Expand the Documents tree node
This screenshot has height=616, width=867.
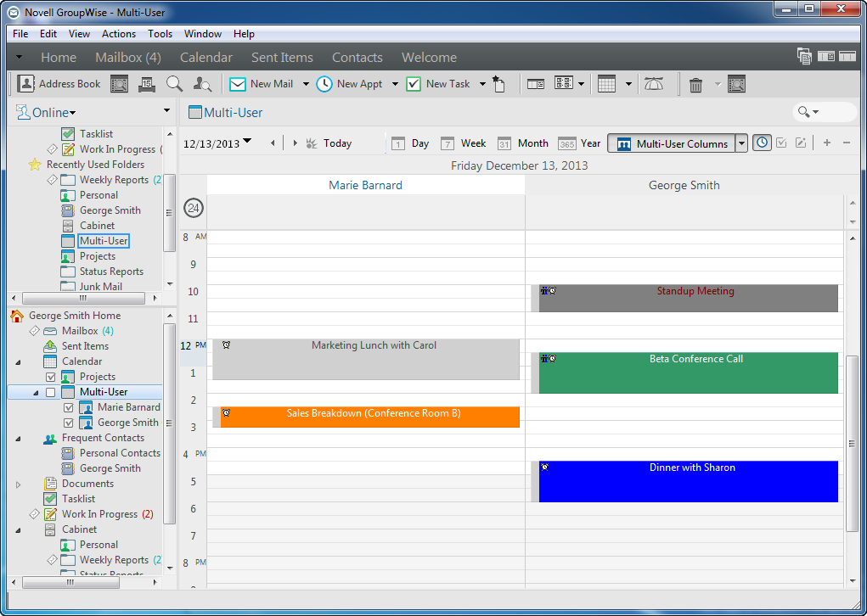[x=18, y=484]
